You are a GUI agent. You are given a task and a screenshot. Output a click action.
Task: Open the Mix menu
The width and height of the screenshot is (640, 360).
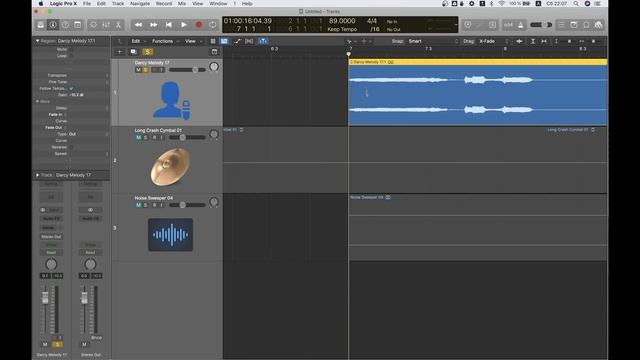[x=182, y=4]
